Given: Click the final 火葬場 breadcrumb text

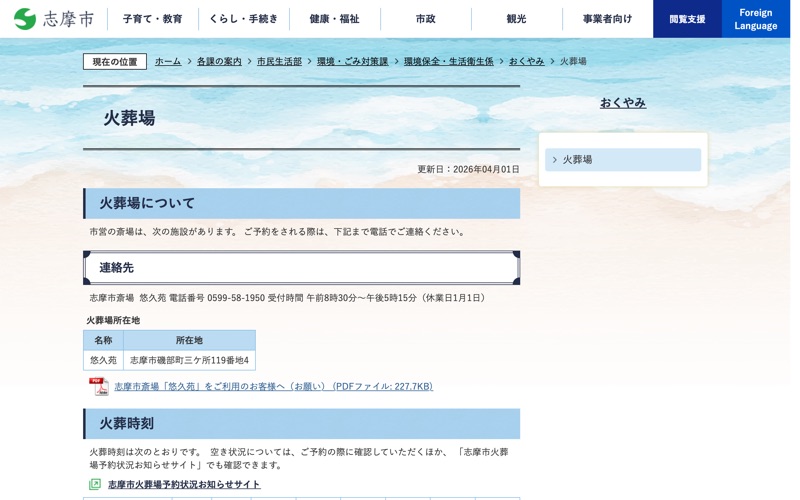Looking at the screenshot, I should pos(573,61).
